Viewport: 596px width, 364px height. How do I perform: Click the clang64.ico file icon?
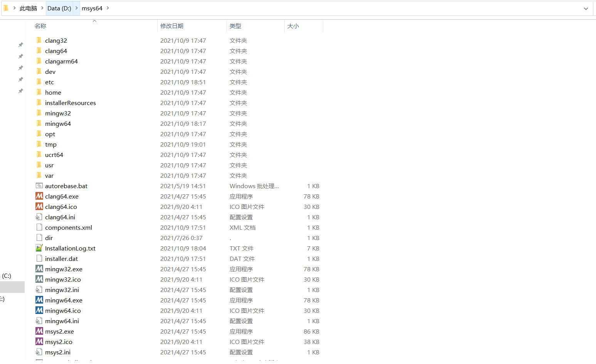tap(39, 206)
